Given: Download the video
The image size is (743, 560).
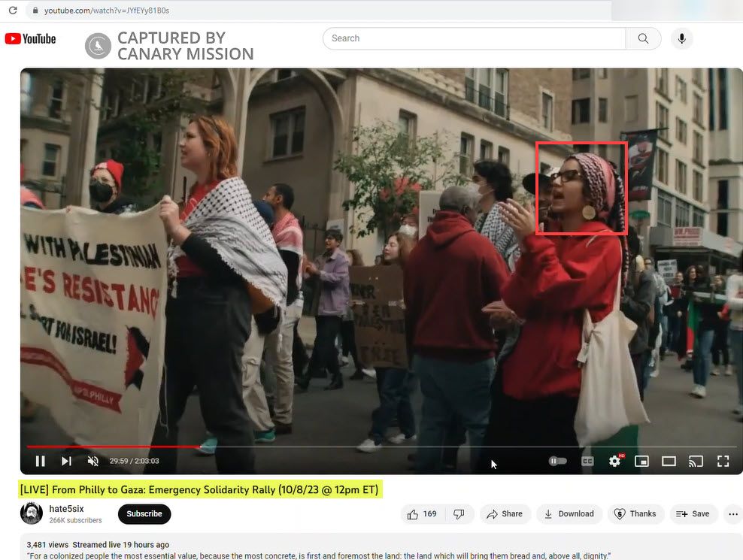Looking at the screenshot, I should coord(569,513).
